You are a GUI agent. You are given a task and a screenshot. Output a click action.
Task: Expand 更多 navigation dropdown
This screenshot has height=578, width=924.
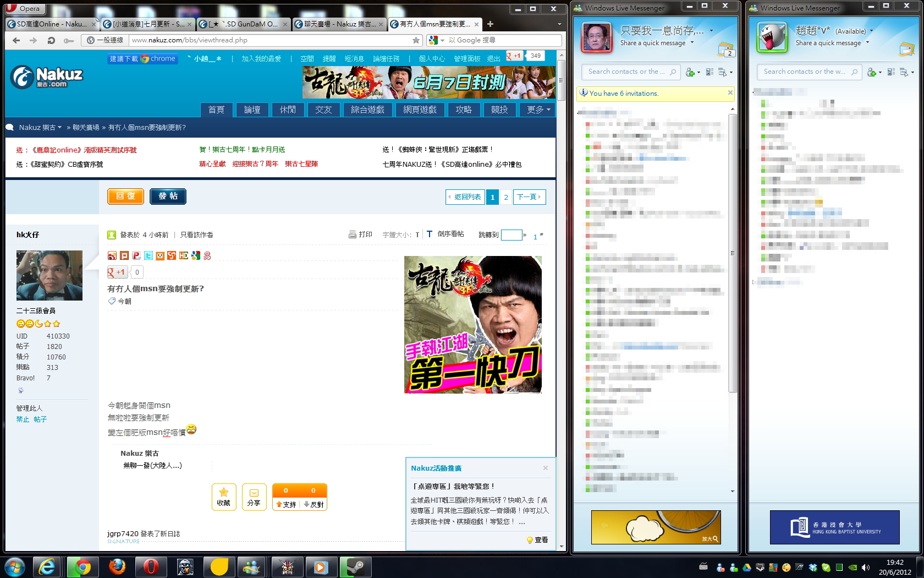point(537,110)
